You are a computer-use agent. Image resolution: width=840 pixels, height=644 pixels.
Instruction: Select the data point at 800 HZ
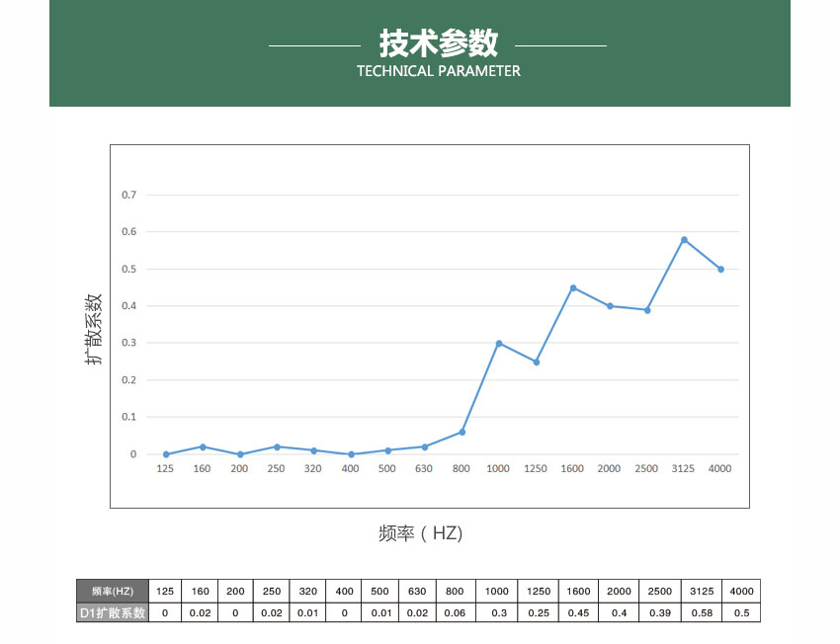point(461,432)
